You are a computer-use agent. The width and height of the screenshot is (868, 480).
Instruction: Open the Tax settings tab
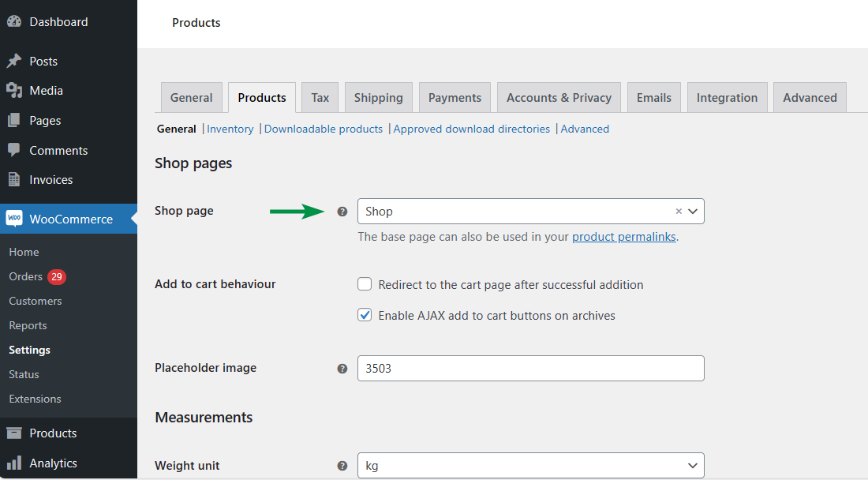click(x=320, y=97)
